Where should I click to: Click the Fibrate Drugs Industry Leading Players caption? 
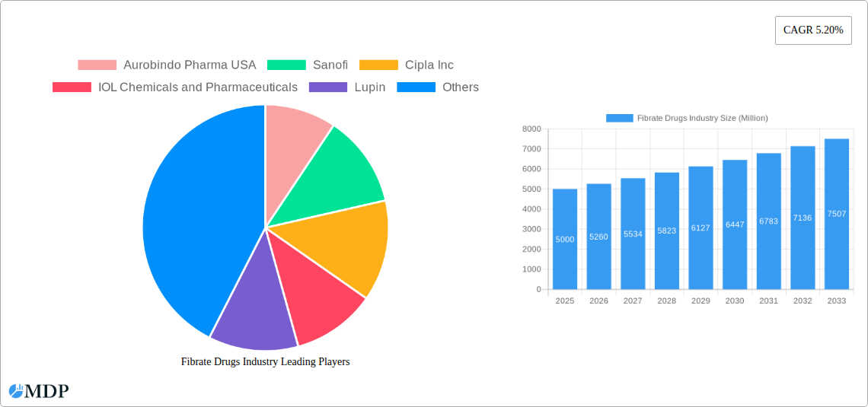pyautogui.click(x=266, y=361)
